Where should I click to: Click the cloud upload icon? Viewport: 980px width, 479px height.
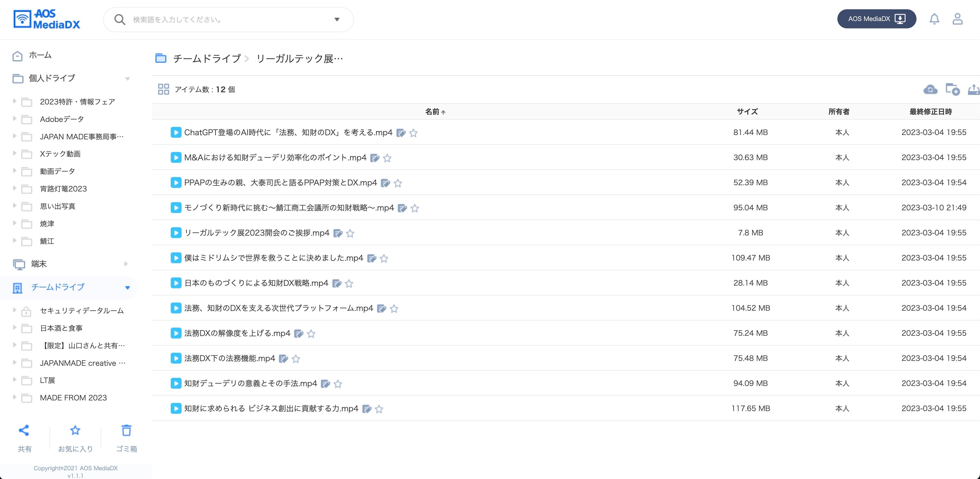click(930, 89)
